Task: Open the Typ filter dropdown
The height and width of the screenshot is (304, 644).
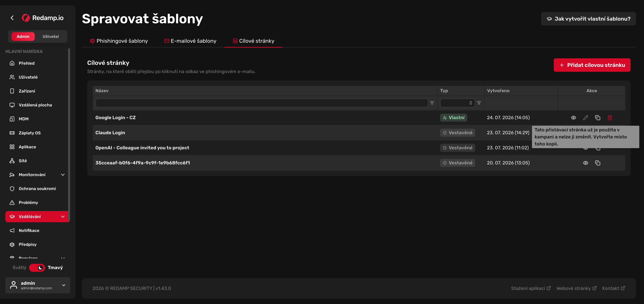Action: [458, 103]
